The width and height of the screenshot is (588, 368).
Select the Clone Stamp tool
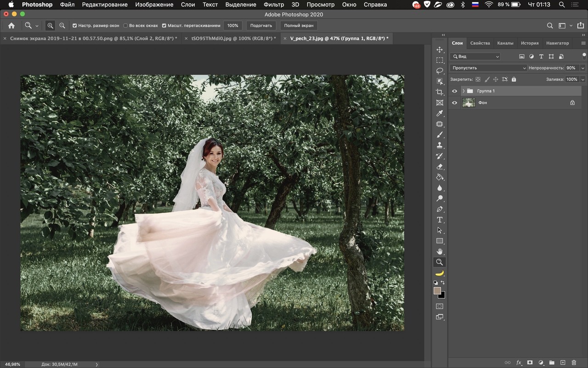[440, 145]
